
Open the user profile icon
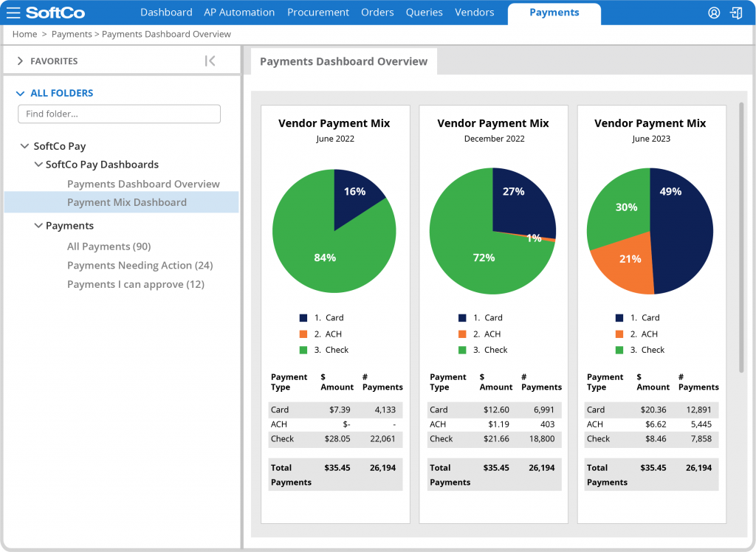713,12
